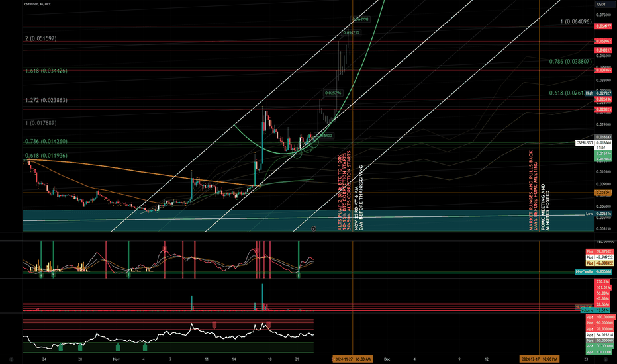617x364 pixels.
Task: Select the 2024-12-17 10:00 PM time marker
Action: pos(540,359)
